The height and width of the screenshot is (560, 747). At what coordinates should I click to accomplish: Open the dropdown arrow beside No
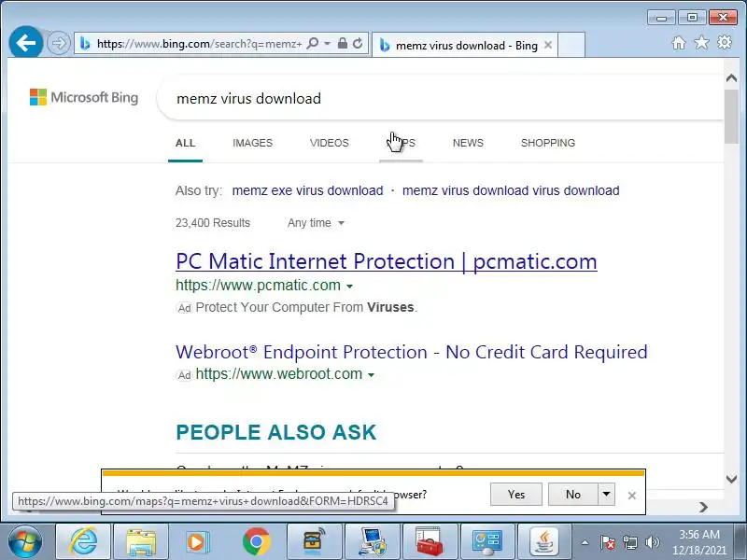(606, 495)
